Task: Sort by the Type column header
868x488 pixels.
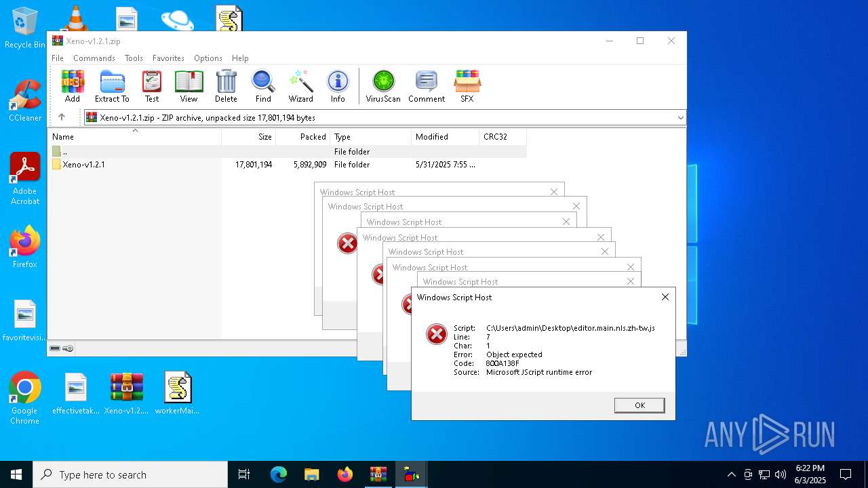Action: pyautogui.click(x=370, y=137)
